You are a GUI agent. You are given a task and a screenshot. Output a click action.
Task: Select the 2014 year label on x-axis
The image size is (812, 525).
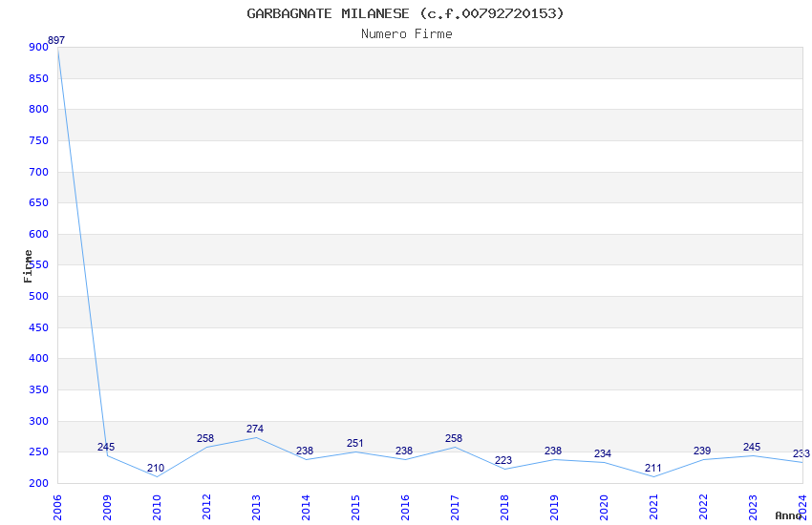coord(306,508)
